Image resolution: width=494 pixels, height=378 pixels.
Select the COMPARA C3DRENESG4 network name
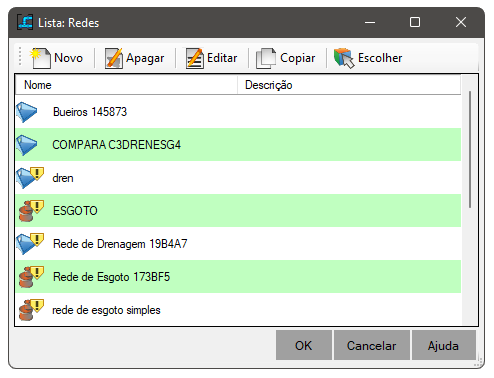117,145
